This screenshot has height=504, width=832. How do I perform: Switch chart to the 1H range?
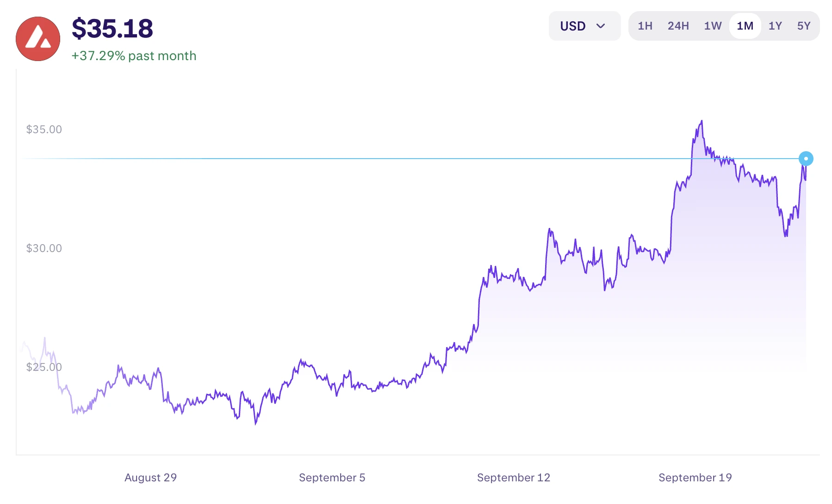pos(645,26)
